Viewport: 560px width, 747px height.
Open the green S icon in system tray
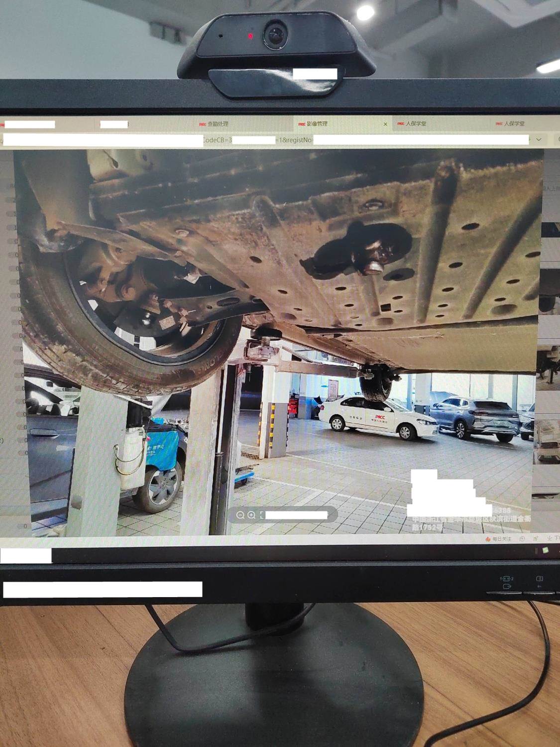click(x=545, y=550)
